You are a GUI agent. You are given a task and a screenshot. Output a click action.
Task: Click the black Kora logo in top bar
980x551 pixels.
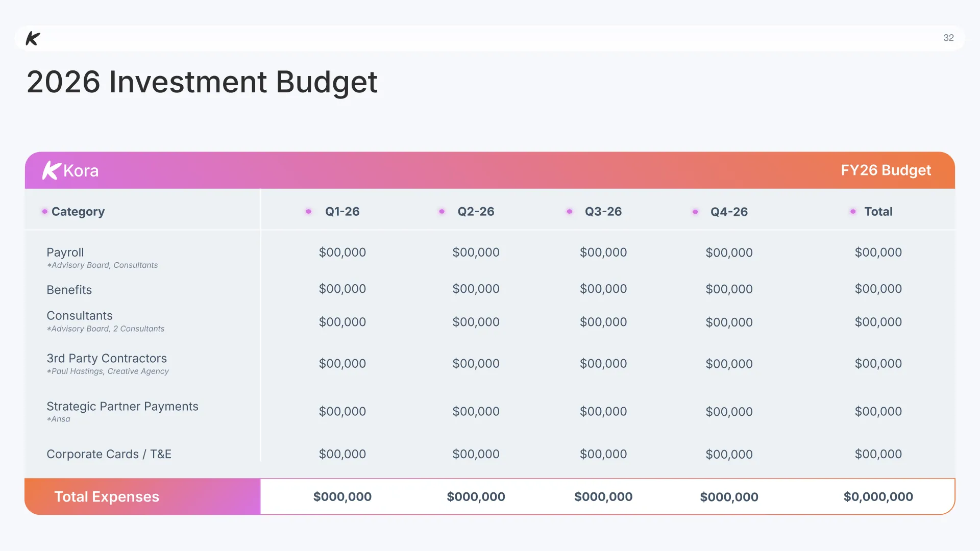click(33, 38)
